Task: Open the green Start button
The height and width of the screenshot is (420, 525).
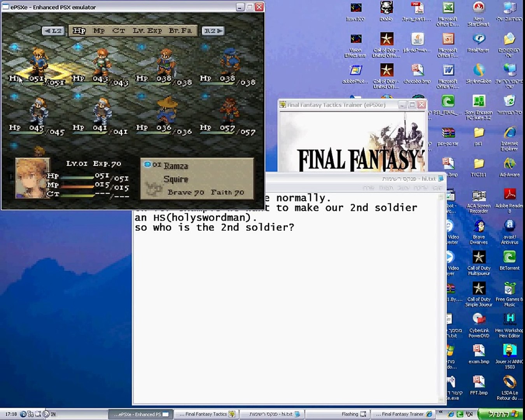Action: coord(500,414)
